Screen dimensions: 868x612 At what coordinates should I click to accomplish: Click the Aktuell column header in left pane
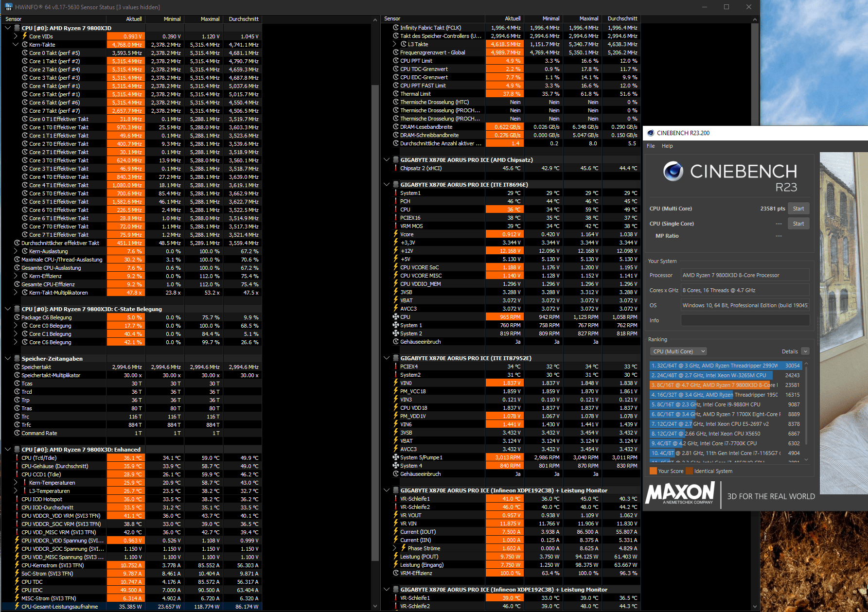pos(126,19)
